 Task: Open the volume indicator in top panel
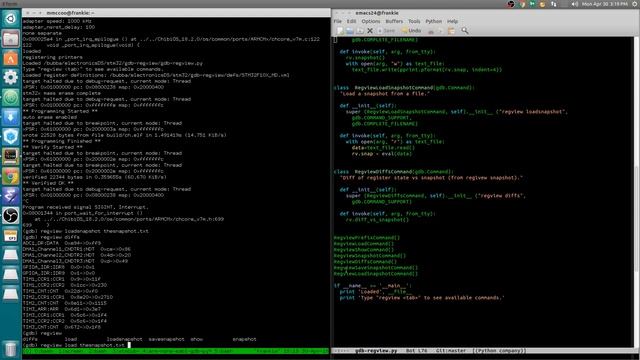pyautogui.click(x=575, y=4)
